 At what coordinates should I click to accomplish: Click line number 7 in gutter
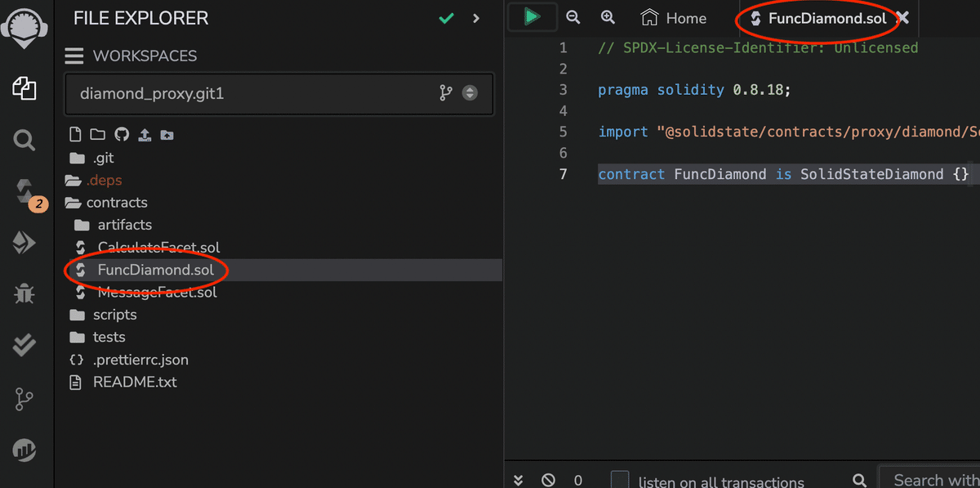point(563,174)
